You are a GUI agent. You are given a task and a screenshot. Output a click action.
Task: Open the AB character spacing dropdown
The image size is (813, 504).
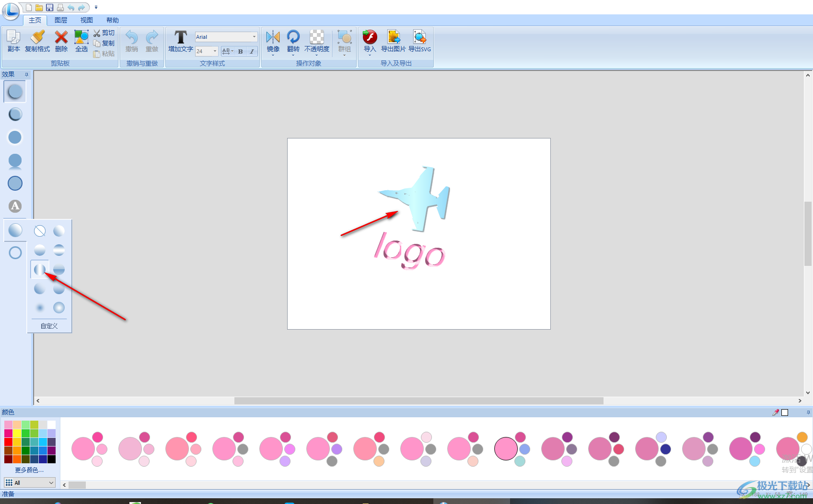point(228,51)
